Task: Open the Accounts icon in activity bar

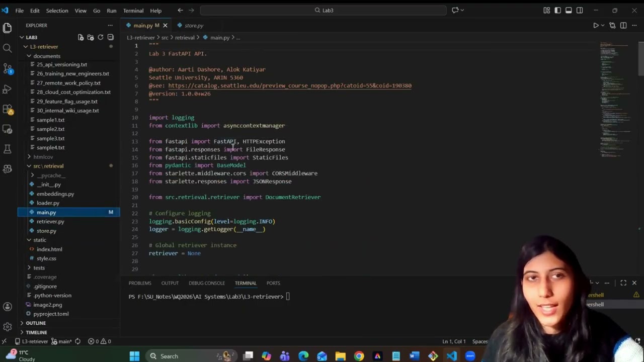Action: pyautogui.click(x=7, y=307)
